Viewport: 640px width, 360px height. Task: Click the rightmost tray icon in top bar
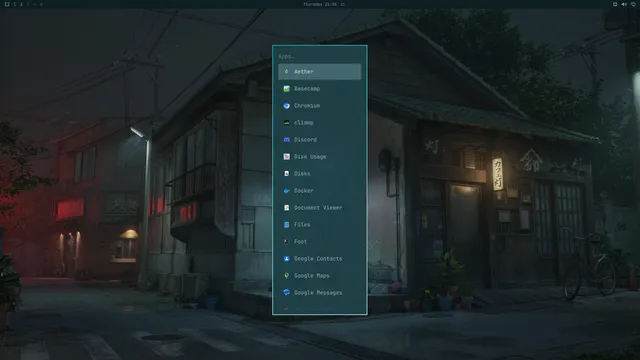pyautogui.click(x=633, y=4)
